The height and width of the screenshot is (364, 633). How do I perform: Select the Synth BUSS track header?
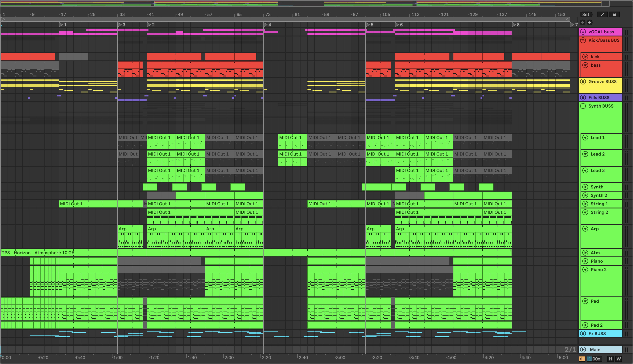[x=601, y=106]
